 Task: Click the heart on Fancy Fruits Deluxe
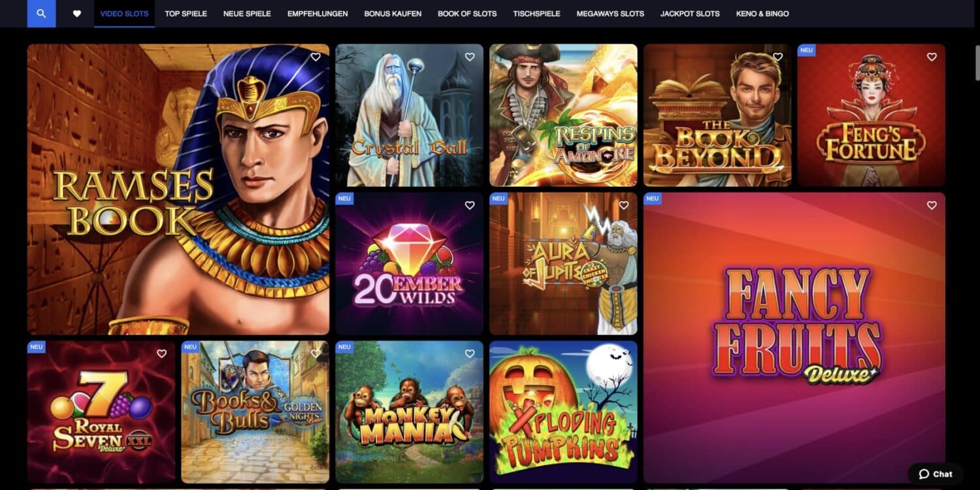tap(932, 205)
